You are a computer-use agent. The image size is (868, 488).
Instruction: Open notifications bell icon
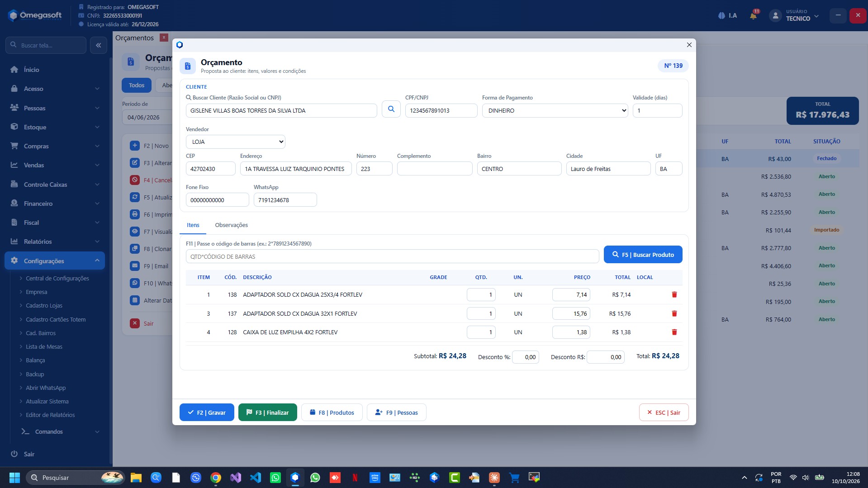pos(754,15)
